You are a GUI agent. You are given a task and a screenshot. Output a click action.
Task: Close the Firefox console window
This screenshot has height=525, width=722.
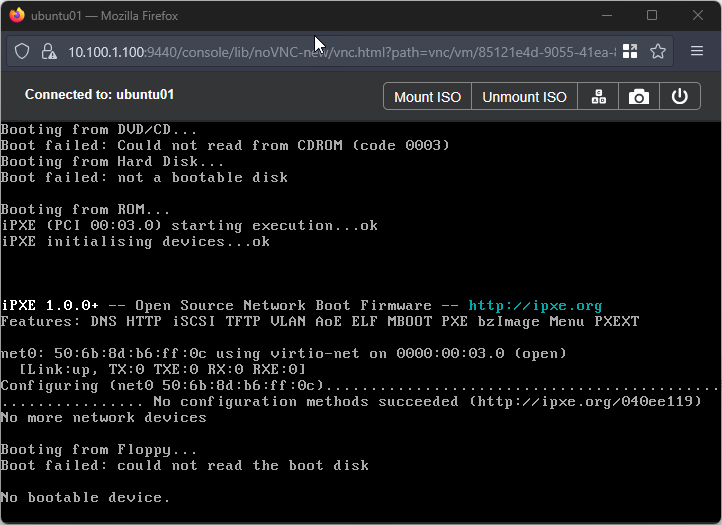pos(698,16)
